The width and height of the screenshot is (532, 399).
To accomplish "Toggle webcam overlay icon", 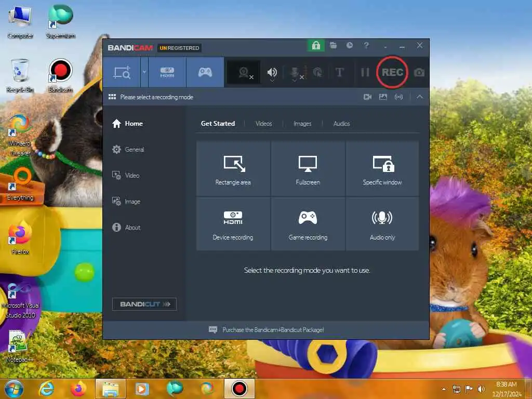I will (x=244, y=73).
